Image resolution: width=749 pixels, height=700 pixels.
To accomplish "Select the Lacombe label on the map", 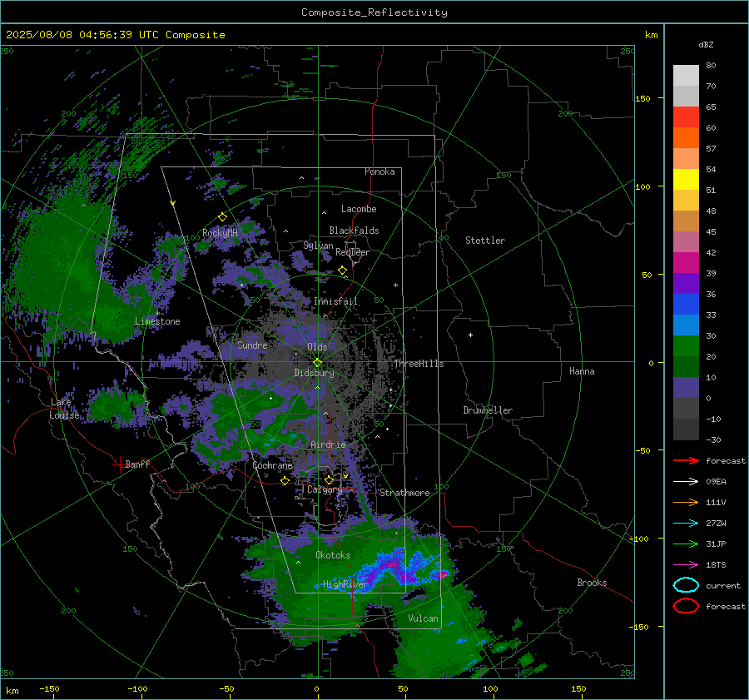I will click(359, 209).
